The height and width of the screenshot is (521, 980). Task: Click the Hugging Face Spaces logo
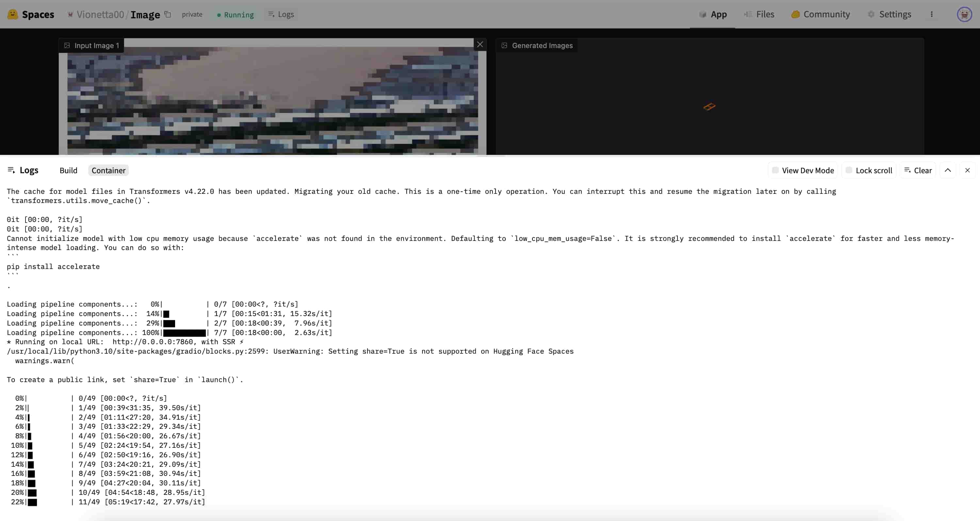[x=12, y=14]
